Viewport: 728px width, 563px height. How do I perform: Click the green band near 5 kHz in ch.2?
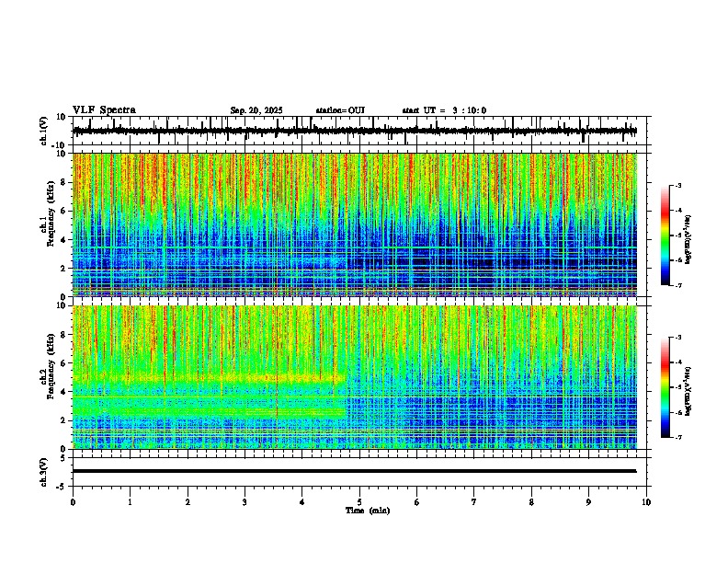pos(209,378)
